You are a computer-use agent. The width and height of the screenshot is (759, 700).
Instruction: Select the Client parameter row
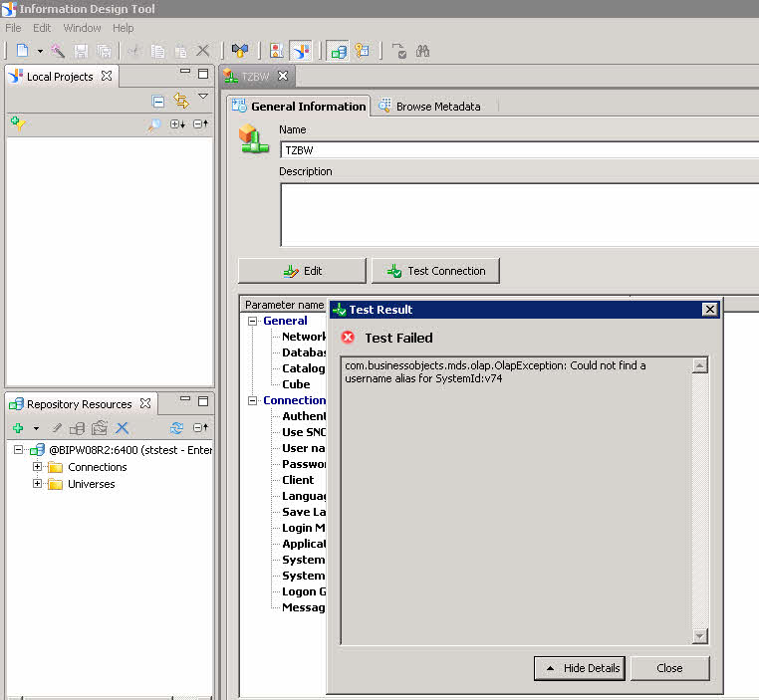(298, 480)
